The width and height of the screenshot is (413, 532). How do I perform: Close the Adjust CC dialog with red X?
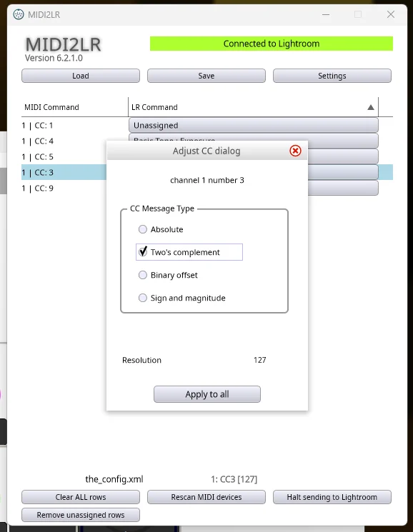tap(295, 151)
